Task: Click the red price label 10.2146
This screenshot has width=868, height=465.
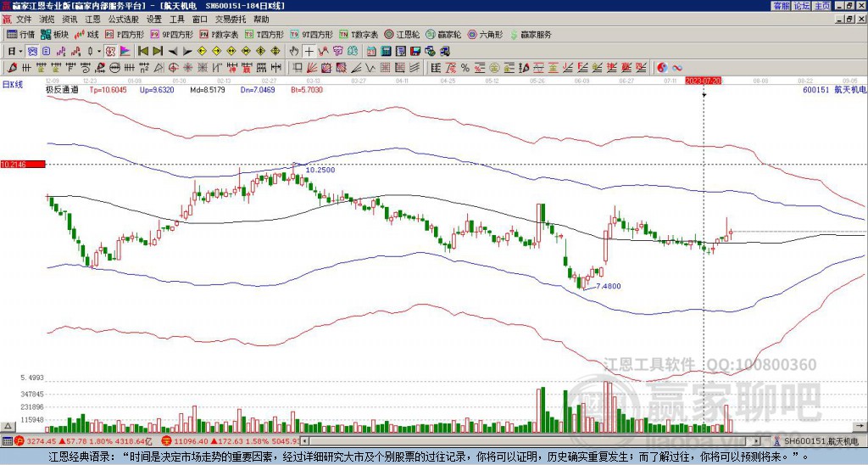Action: click(23, 165)
